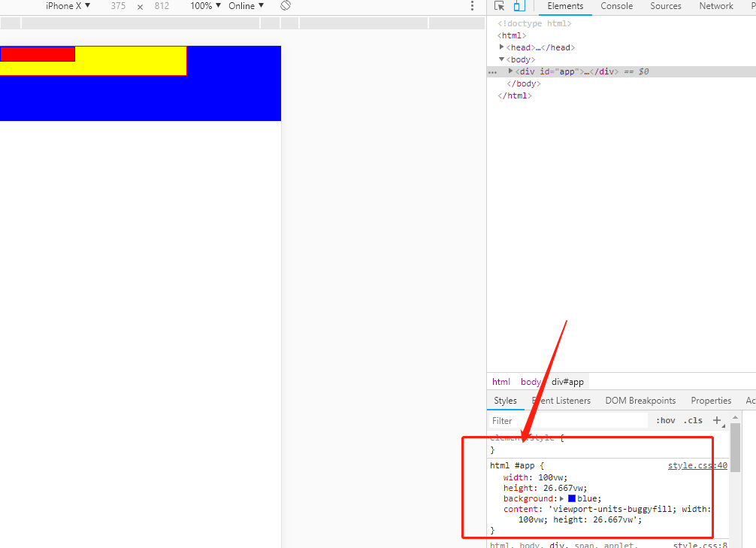Open the Sources tab
The image size is (756, 548).
click(x=665, y=6)
